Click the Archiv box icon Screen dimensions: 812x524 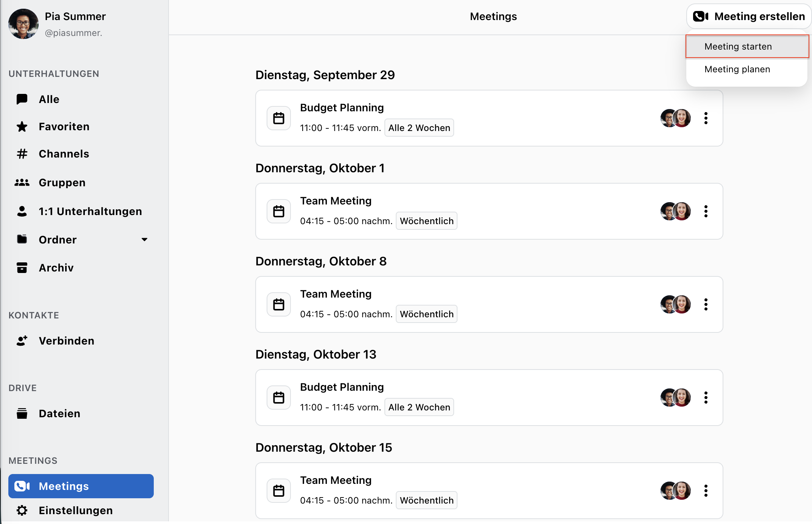pos(22,268)
